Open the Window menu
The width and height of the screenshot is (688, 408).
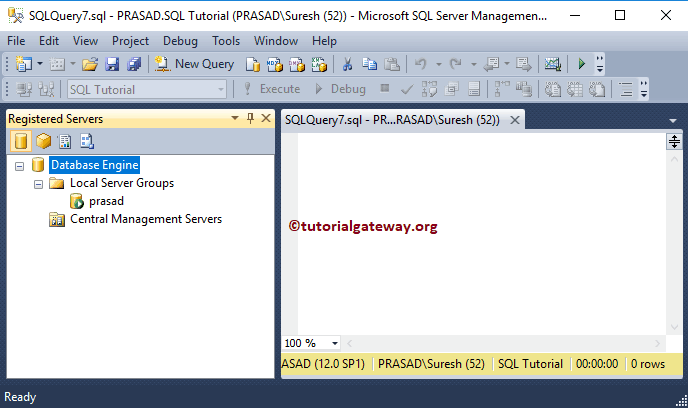[276, 41]
